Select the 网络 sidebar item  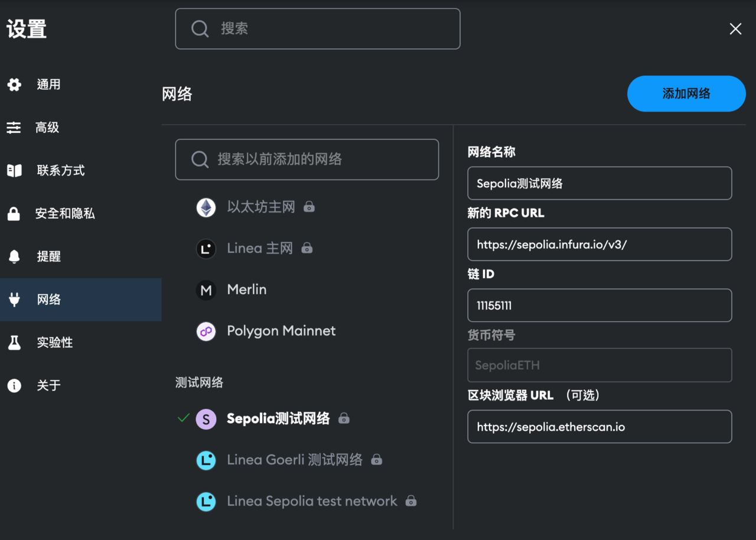80,300
